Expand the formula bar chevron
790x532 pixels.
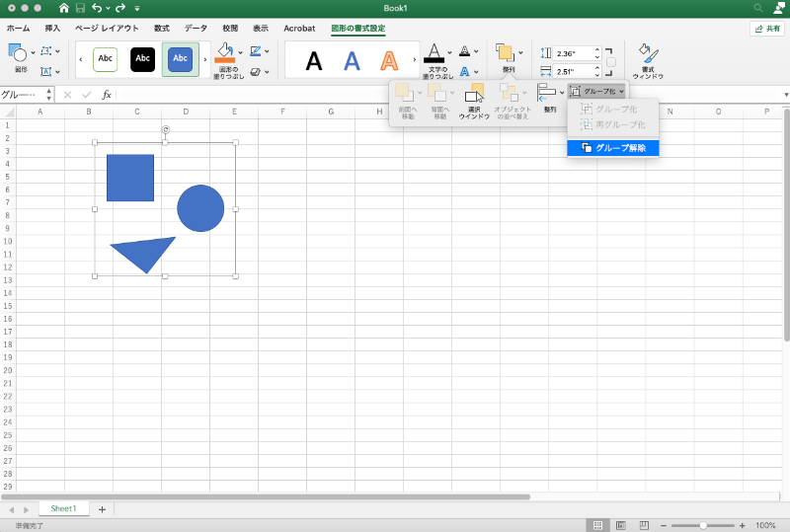click(x=786, y=95)
